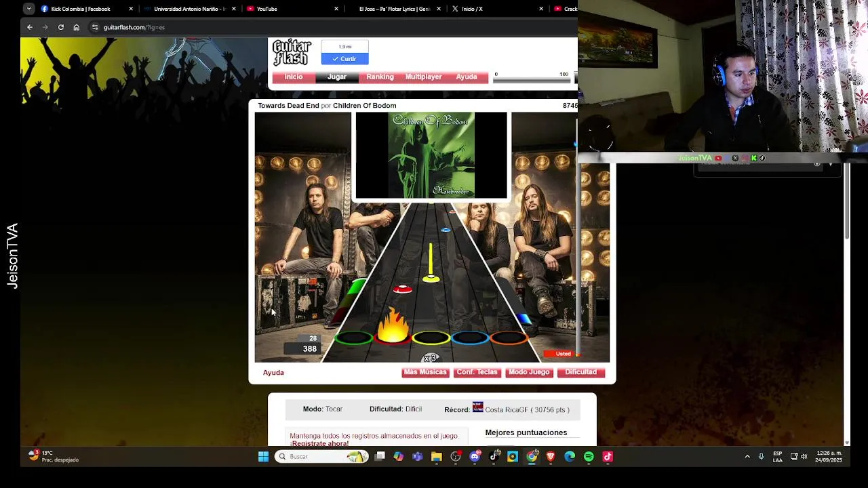Click the browser back arrow
This screenshot has height=488, width=868.
[x=30, y=27]
